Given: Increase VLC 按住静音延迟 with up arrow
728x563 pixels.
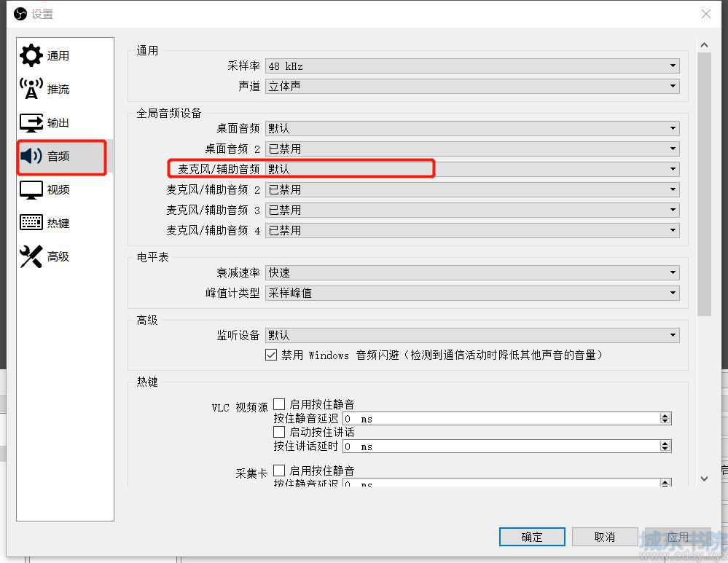Looking at the screenshot, I should point(665,415).
